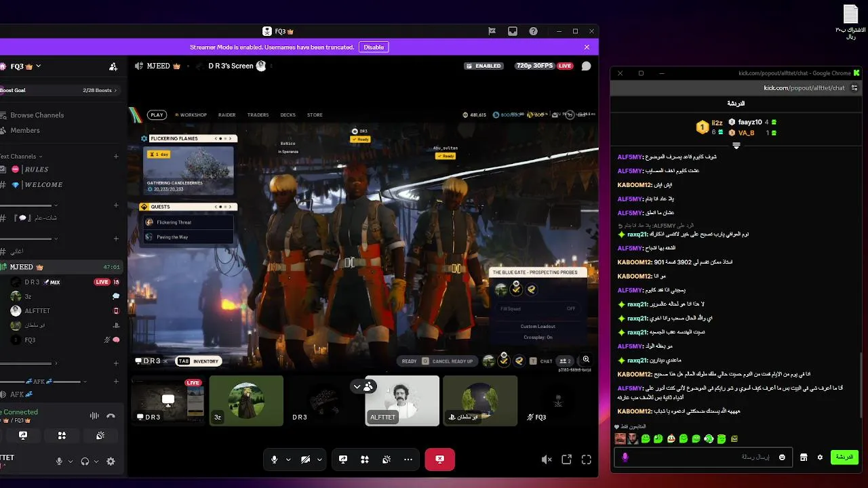Open the emoji picker in Kick chat input
Viewport: 868px width, 488px height.
pyautogui.click(x=782, y=457)
